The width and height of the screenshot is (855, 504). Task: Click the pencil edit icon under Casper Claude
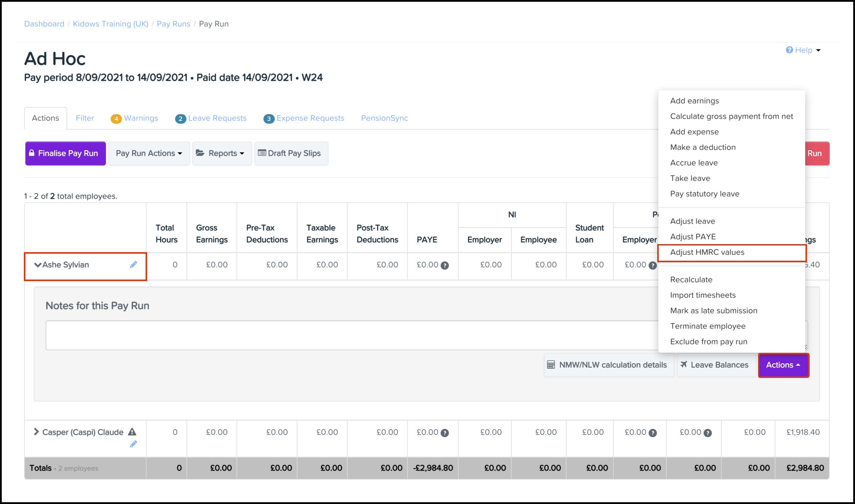(133, 444)
